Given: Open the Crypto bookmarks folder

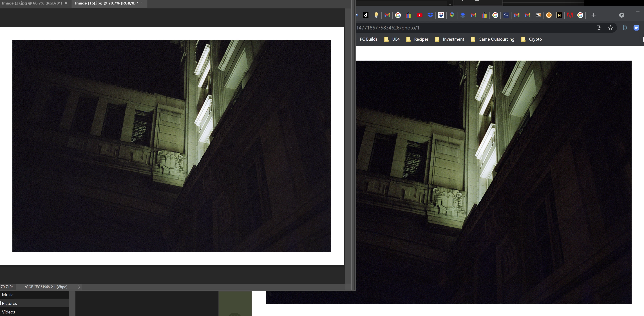Looking at the screenshot, I should point(535,39).
